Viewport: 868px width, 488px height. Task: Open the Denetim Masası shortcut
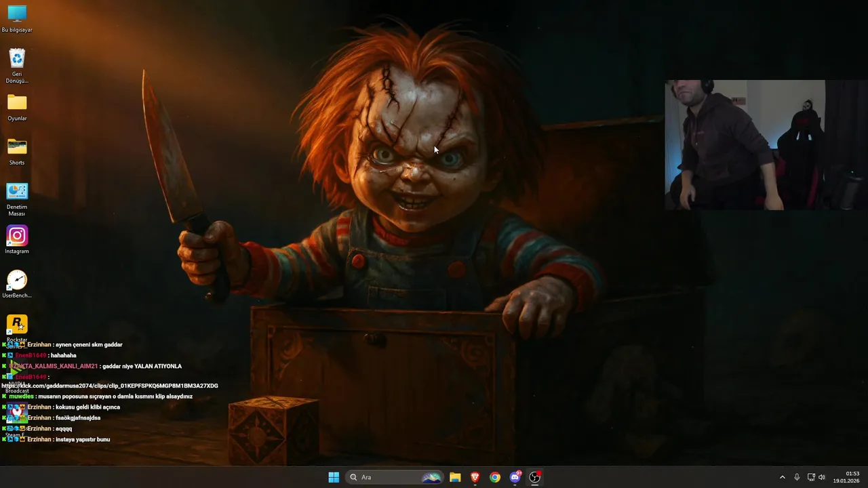point(17,199)
